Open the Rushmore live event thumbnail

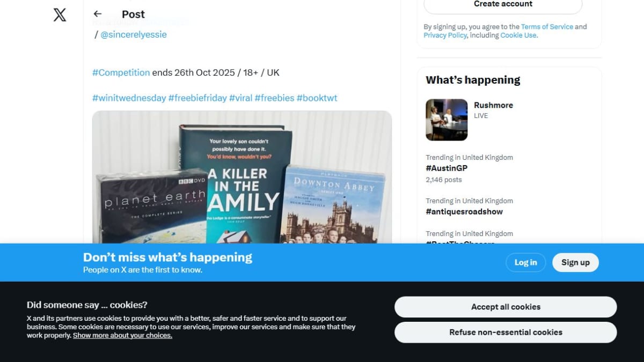point(447,120)
